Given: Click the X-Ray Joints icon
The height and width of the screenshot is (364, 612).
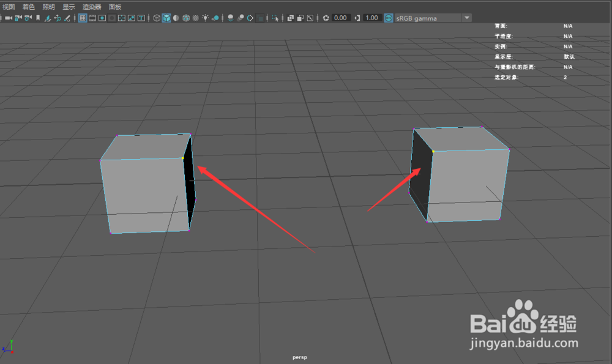Looking at the screenshot, I should click(310, 18).
